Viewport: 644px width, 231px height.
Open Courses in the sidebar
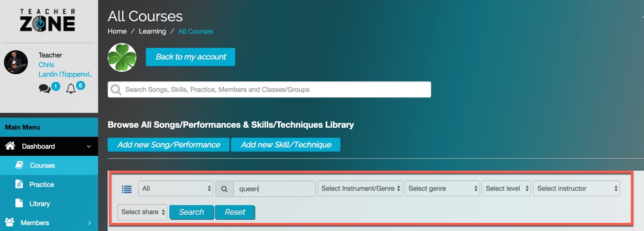pos(49,165)
